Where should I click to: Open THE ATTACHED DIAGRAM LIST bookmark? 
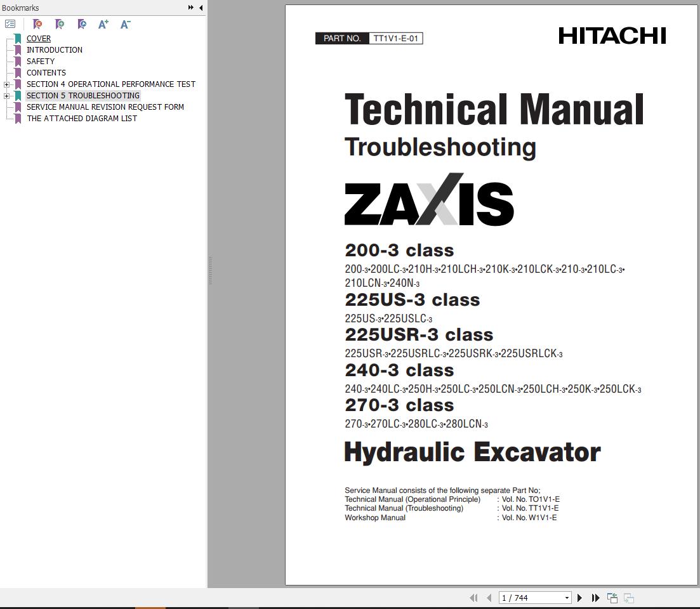coord(82,118)
